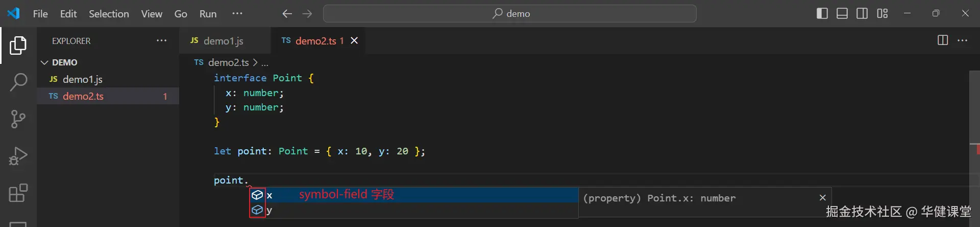Toggle the primary side bar layout icon

pos(822,13)
